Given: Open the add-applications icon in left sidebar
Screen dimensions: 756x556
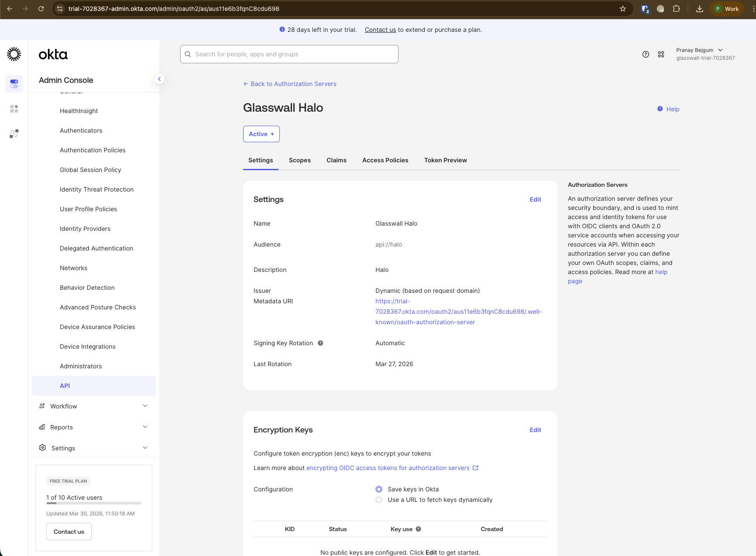Looking at the screenshot, I should [14, 109].
